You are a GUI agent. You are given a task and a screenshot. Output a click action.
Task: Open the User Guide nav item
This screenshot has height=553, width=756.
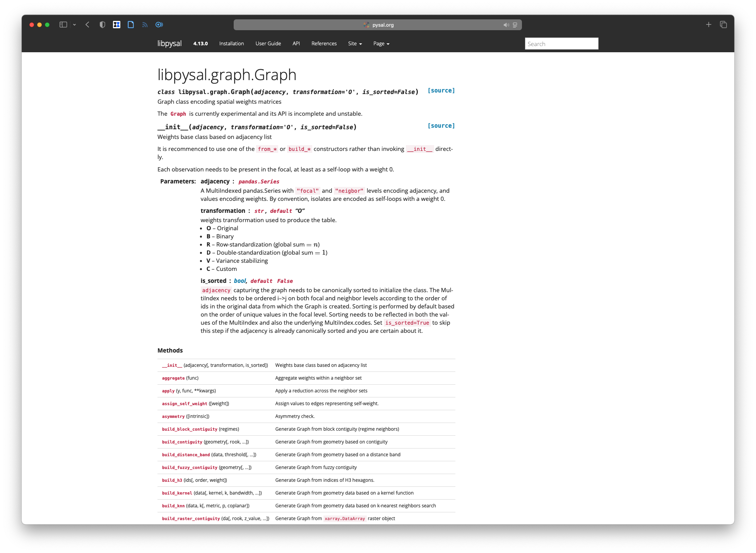pos(268,44)
